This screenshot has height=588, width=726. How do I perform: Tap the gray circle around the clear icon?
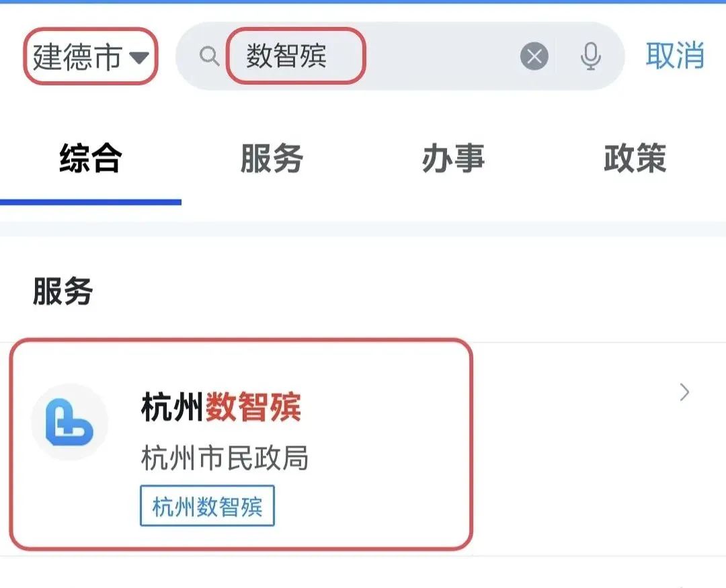(x=534, y=56)
